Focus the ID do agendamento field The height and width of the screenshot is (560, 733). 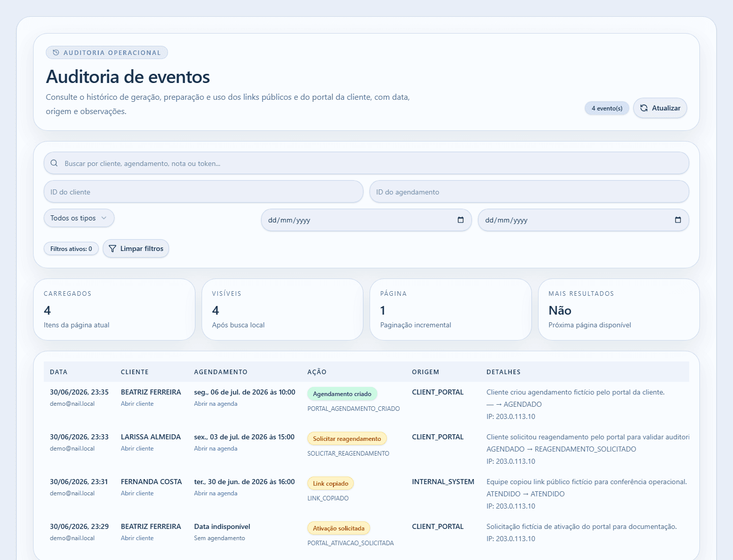(529, 192)
